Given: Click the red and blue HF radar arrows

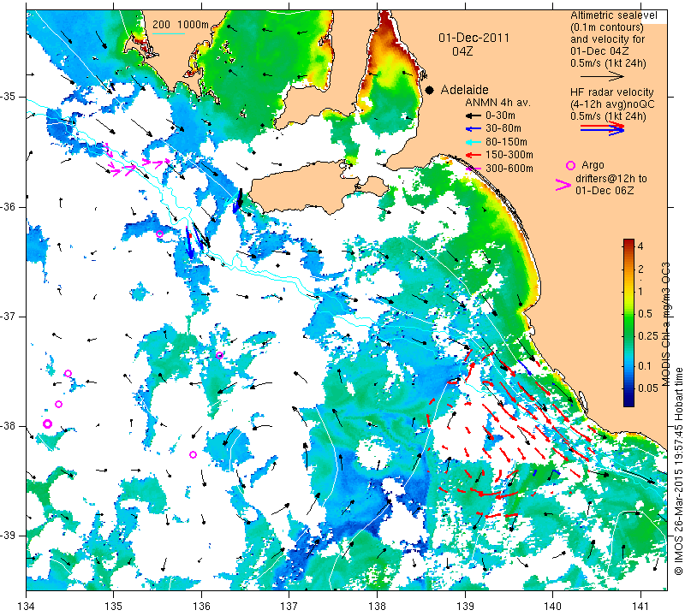Looking at the screenshot, I should point(603,127).
